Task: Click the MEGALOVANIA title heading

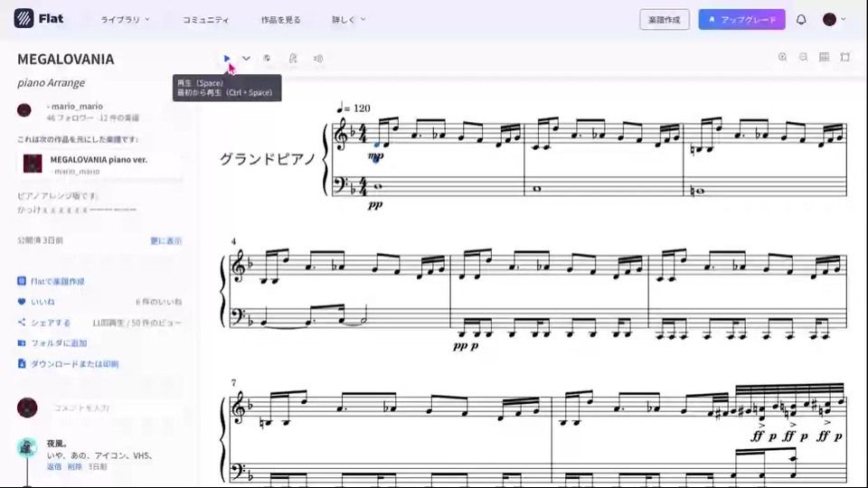Action: pos(66,60)
